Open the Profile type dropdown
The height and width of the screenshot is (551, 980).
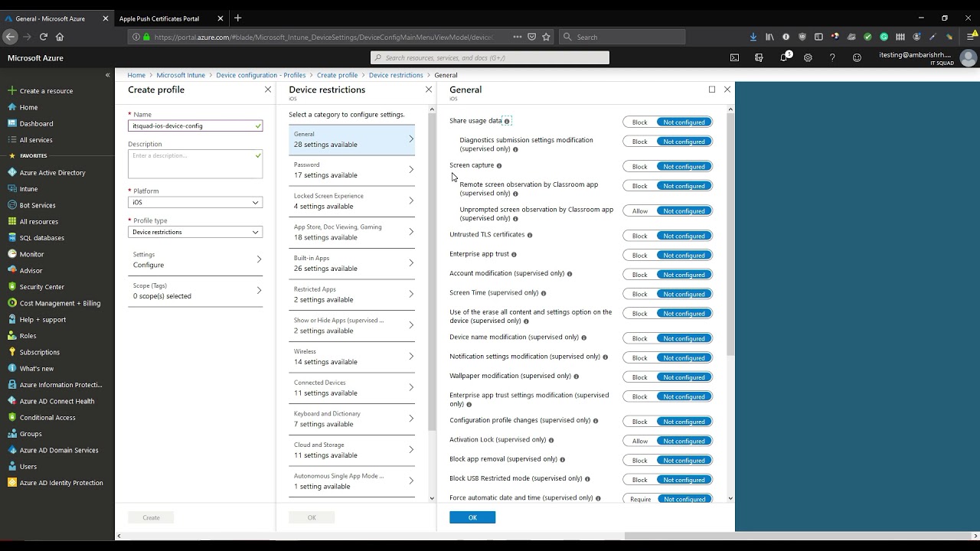(x=195, y=232)
